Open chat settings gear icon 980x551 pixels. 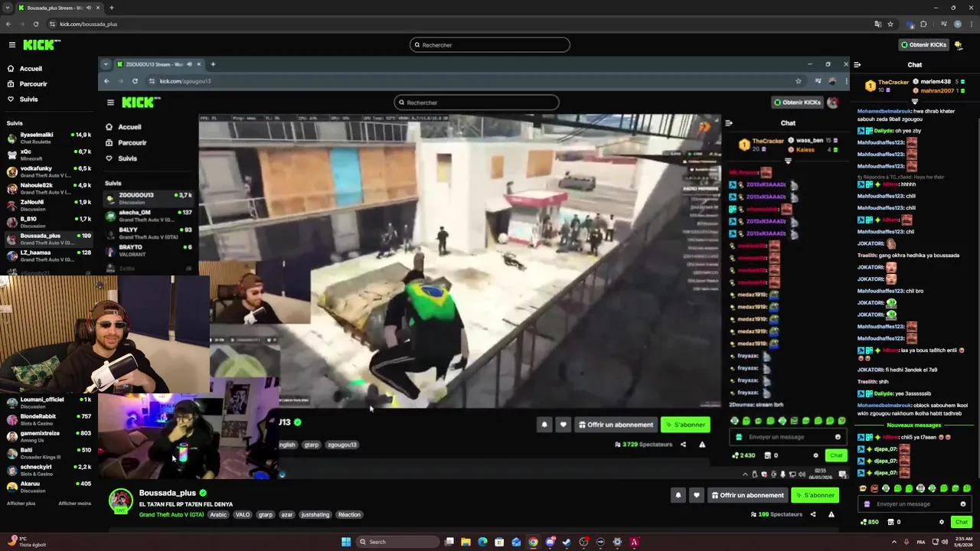click(x=942, y=522)
